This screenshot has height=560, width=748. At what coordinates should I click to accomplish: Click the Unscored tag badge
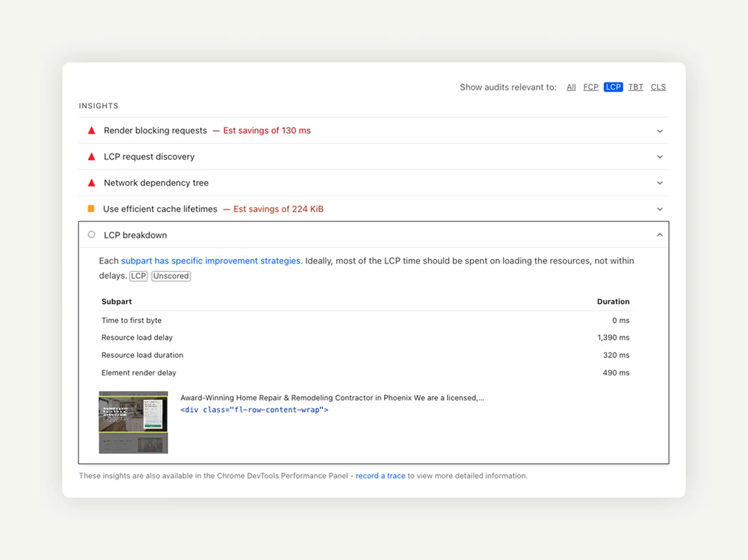171,276
